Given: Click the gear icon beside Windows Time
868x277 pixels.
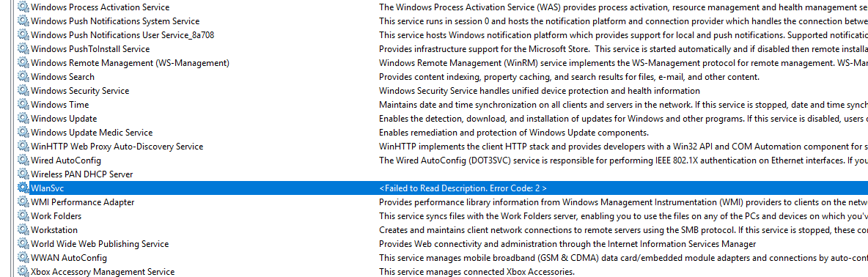Looking at the screenshot, I should pos(23,105).
